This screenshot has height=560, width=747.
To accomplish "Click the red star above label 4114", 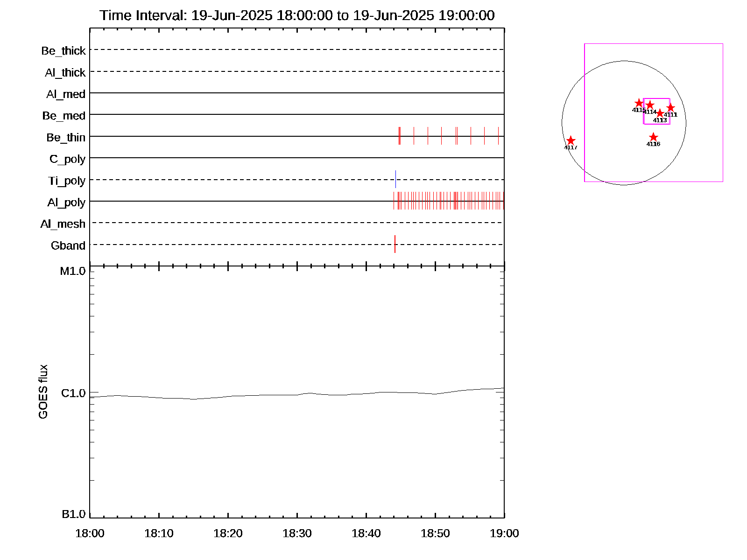I will coord(650,105).
